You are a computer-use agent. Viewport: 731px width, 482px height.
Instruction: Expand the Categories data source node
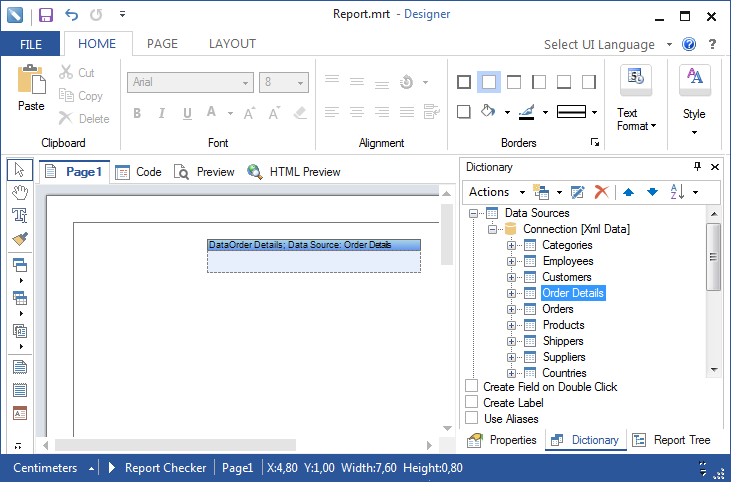click(x=512, y=245)
